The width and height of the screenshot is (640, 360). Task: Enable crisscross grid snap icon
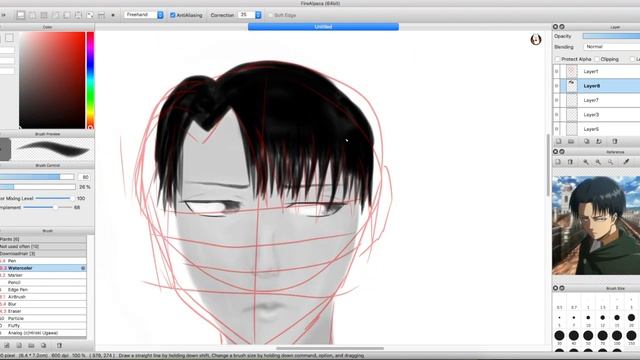pyautogui.click(x=44, y=15)
